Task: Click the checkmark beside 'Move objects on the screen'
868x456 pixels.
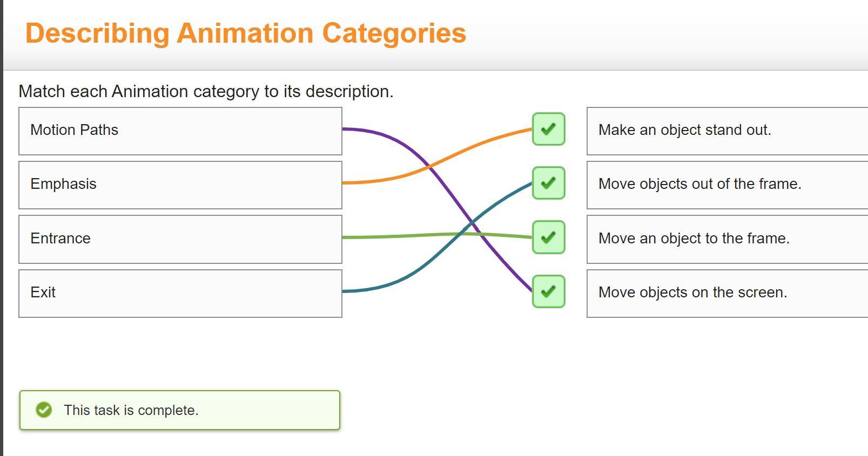Action: click(x=548, y=291)
